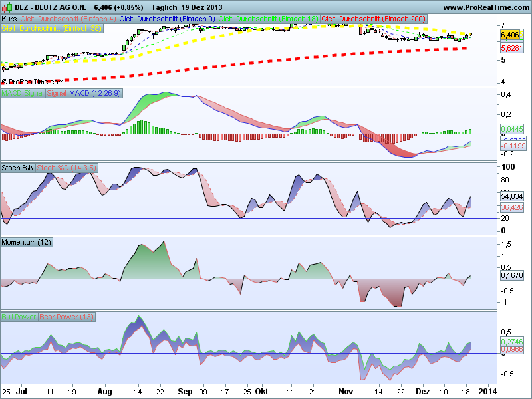Click the 'Stoch %D (14 3 5)' legend label
532x399 pixels.
point(66,168)
